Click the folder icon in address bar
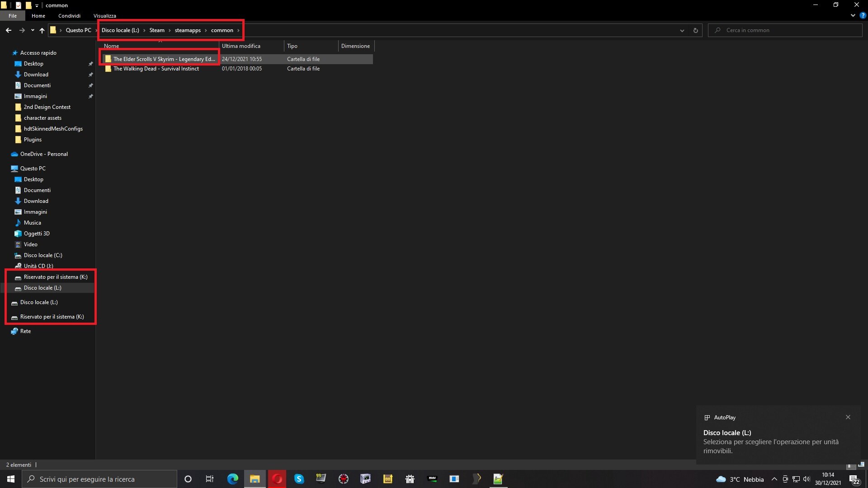The width and height of the screenshot is (868, 488). point(53,30)
